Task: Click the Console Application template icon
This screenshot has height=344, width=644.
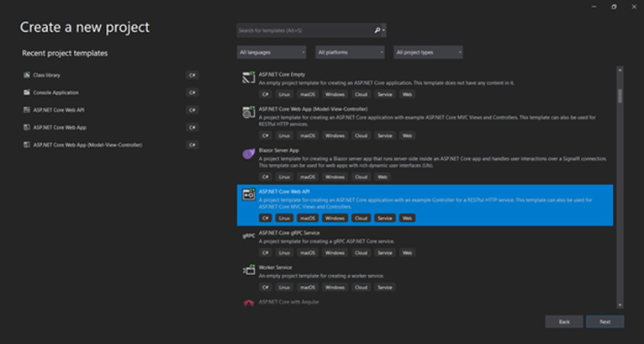Action: tap(27, 93)
